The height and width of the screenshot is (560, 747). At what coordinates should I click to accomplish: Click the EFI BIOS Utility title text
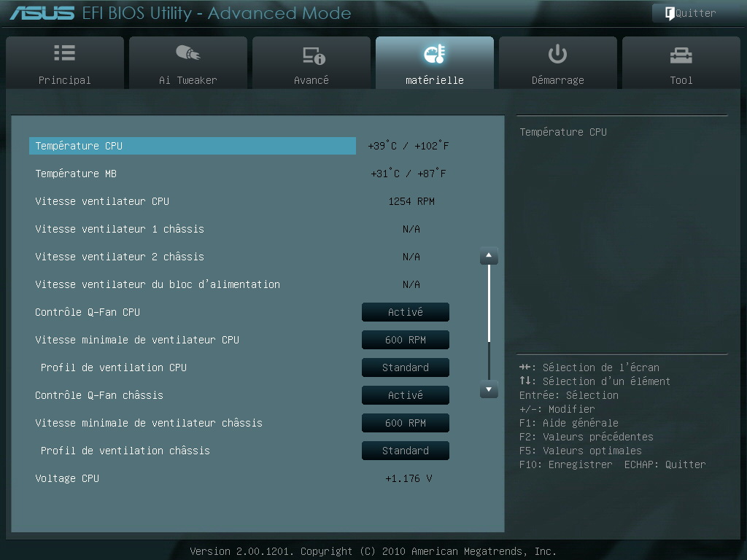pyautogui.click(x=217, y=13)
